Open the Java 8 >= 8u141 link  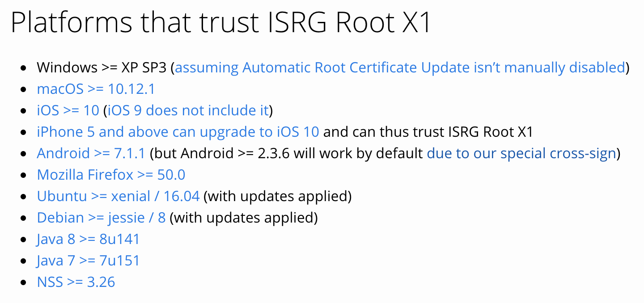(x=88, y=239)
